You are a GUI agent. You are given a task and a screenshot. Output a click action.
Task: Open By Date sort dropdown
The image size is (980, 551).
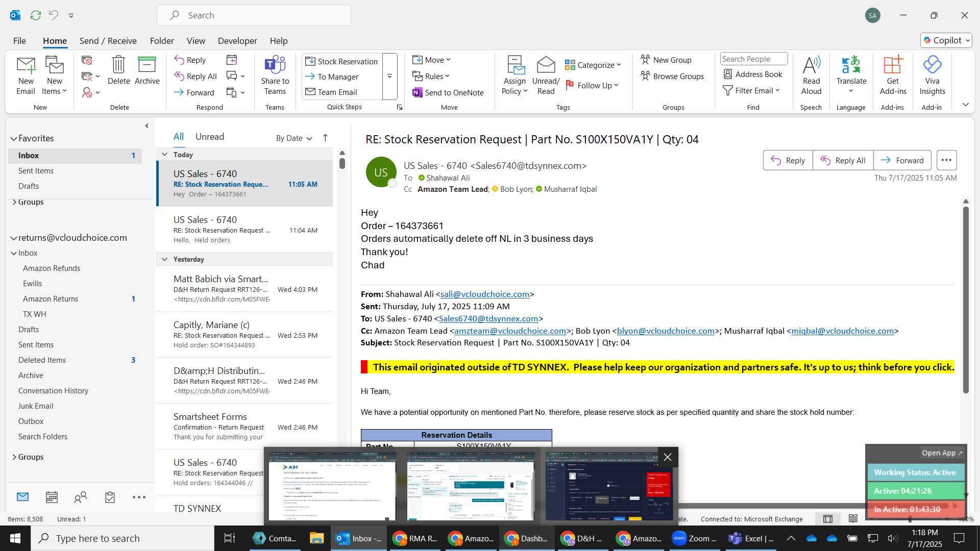pyautogui.click(x=294, y=138)
